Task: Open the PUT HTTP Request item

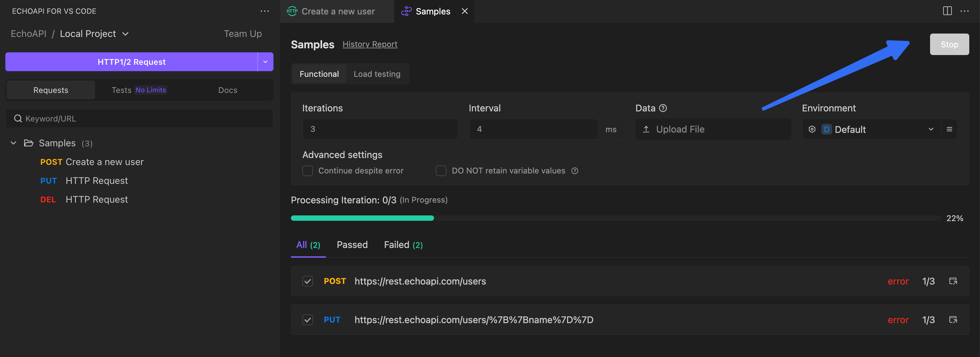Action: pyautogui.click(x=84, y=181)
